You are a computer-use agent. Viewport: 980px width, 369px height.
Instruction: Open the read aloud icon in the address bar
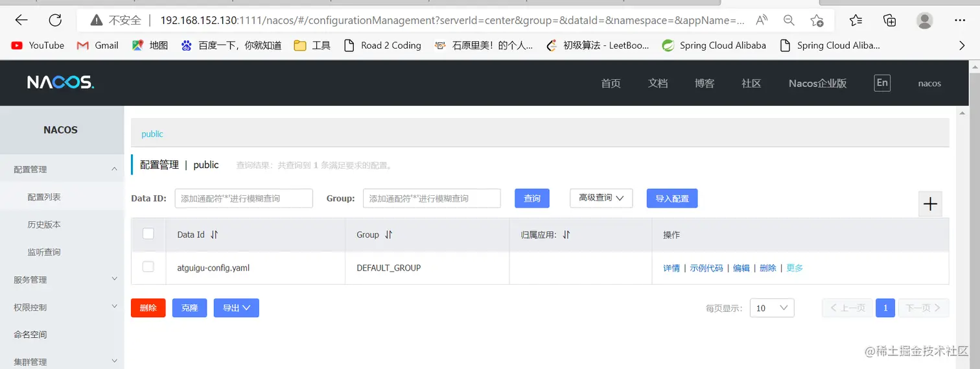[x=762, y=20]
